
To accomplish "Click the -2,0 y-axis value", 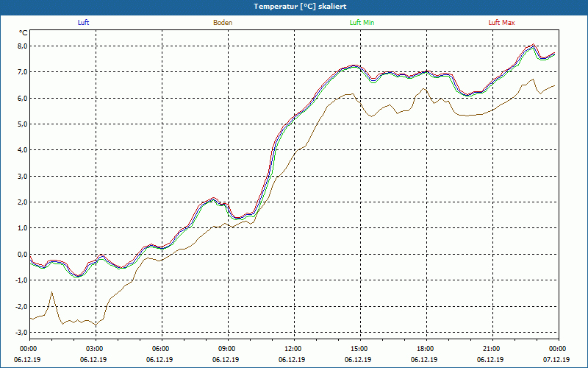I will coord(22,306).
